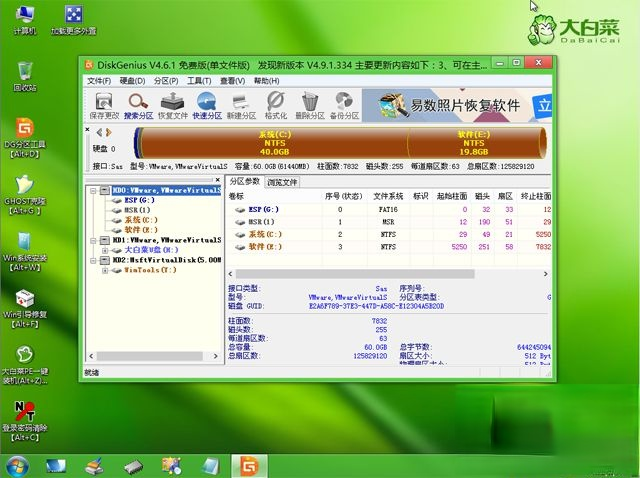Click the partition table horizontal scrollbar
640x478 pixels.
[x=355, y=274]
